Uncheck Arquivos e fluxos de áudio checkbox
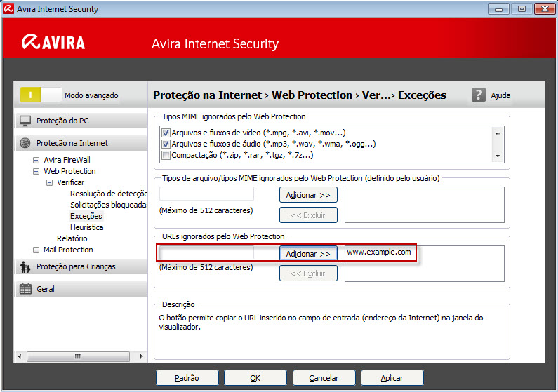Image resolution: width=558 pixels, height=392 pixels. (x=166, y=144)
